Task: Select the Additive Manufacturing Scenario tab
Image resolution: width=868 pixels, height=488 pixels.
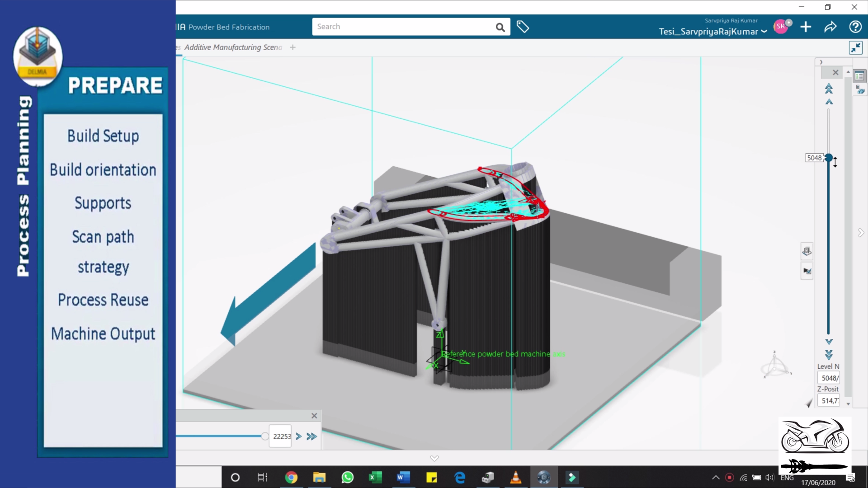Action: pyautogui.click(x=233, y=47)
